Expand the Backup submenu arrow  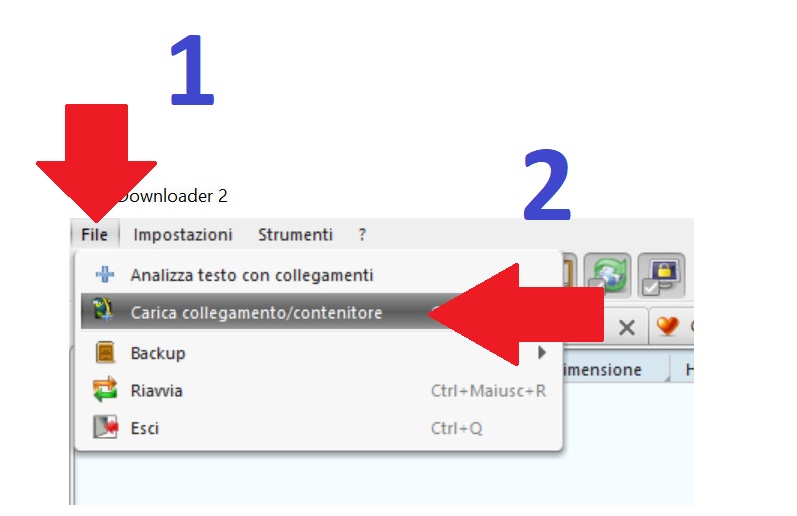542,352
